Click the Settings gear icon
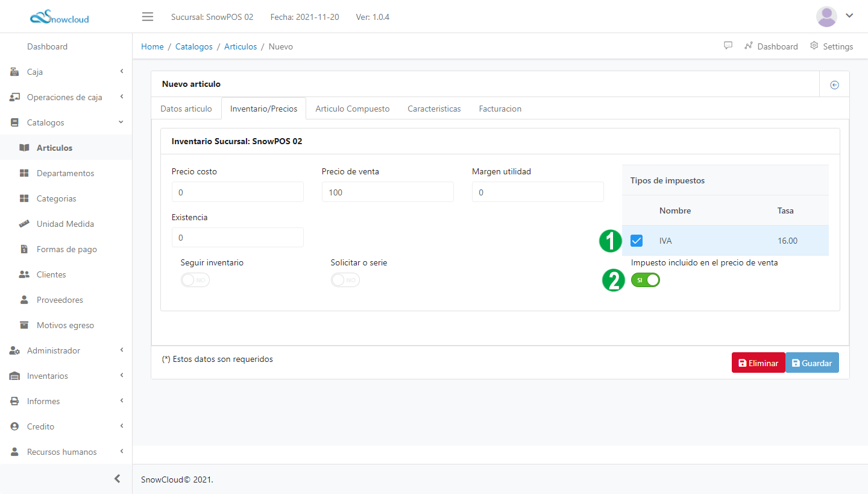The width and height of the screenshot is (868, 494). pyautogui.click(x=814, y=46)
